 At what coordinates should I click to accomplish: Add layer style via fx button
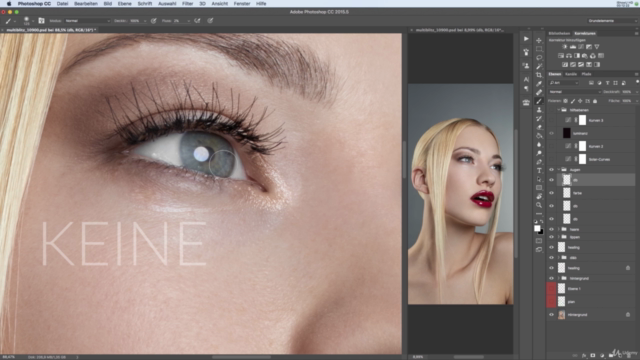584,356
